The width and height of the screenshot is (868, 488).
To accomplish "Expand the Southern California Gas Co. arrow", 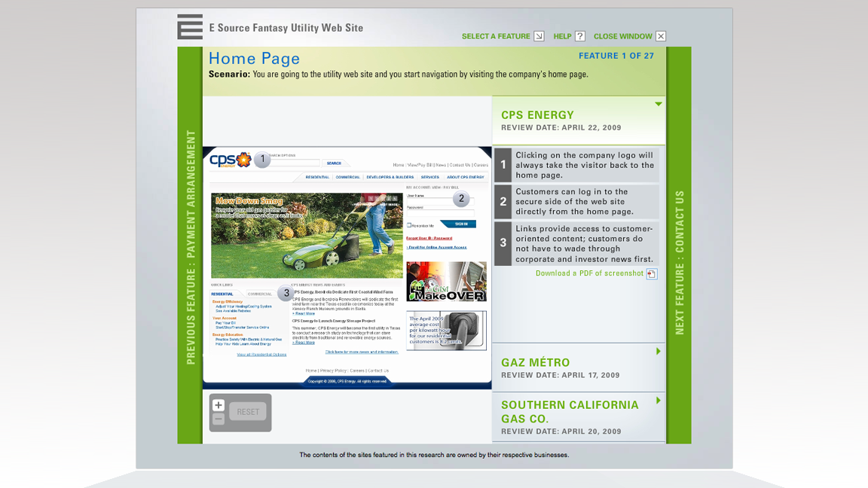I will (x=659, y=400).
